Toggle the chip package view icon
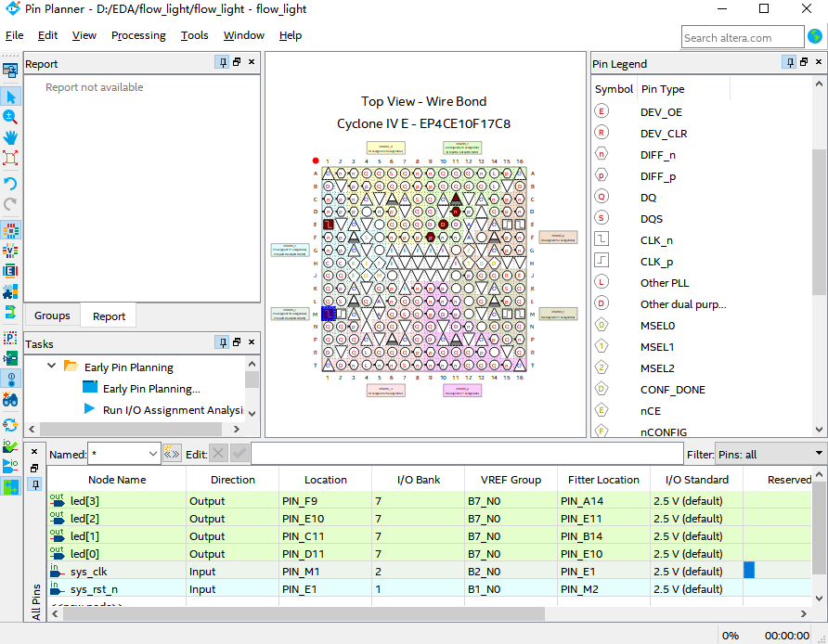The height and width of the screenshot is (644, 828). (10, 230)
